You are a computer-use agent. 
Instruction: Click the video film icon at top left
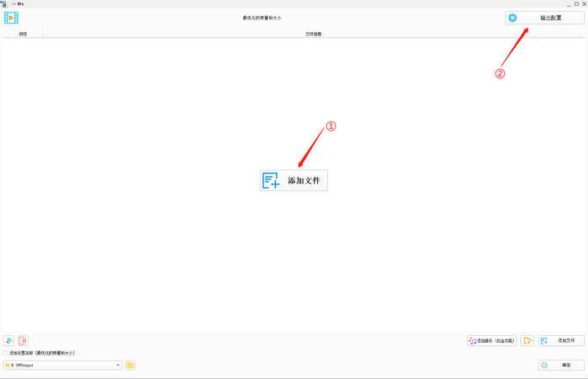12,18
